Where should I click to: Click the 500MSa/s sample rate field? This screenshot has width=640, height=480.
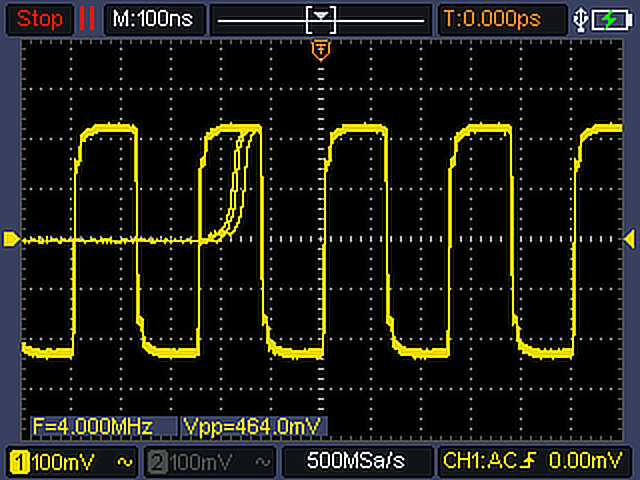357,461
